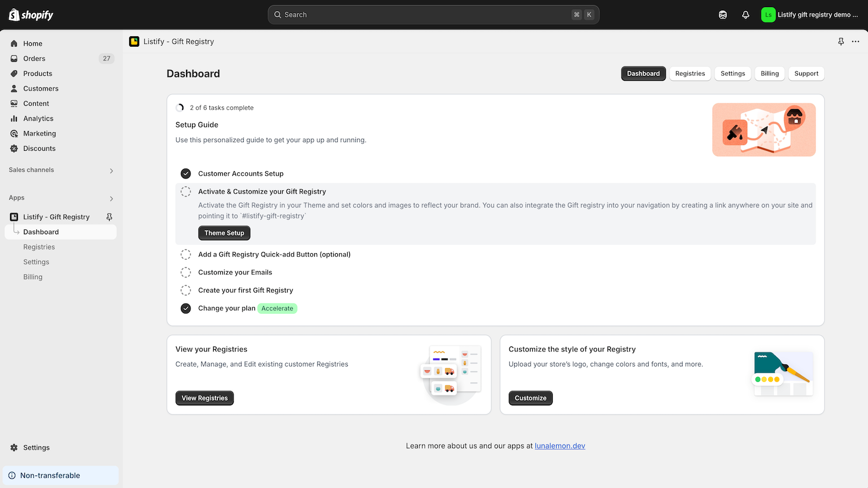Click the Analytics bar chart icon
Viewport: 868px width, 488px height.
tap(14, 118)
